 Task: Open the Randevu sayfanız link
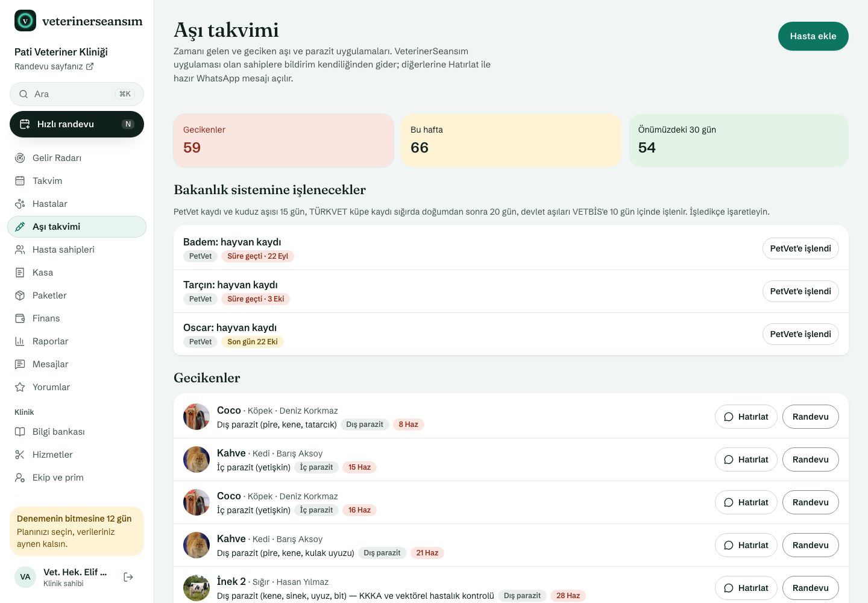coord(54,66)
